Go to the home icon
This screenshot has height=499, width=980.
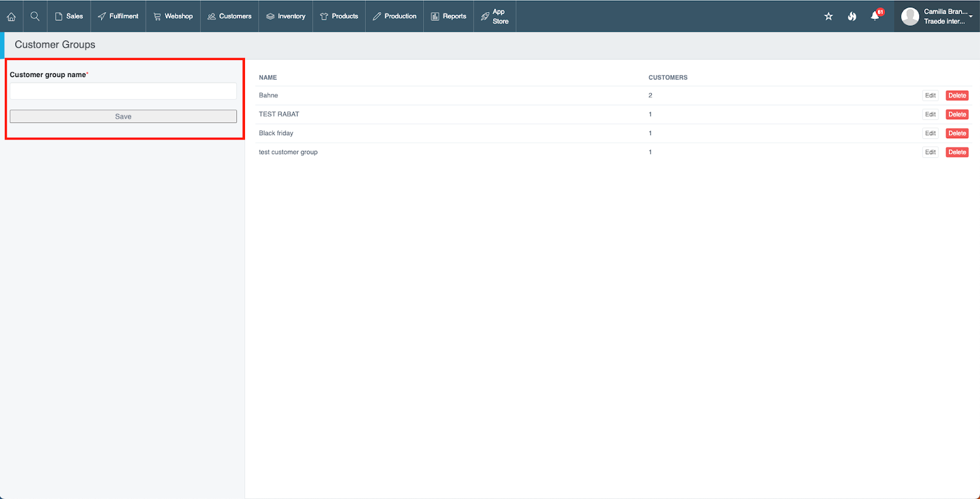coord(11,17)
